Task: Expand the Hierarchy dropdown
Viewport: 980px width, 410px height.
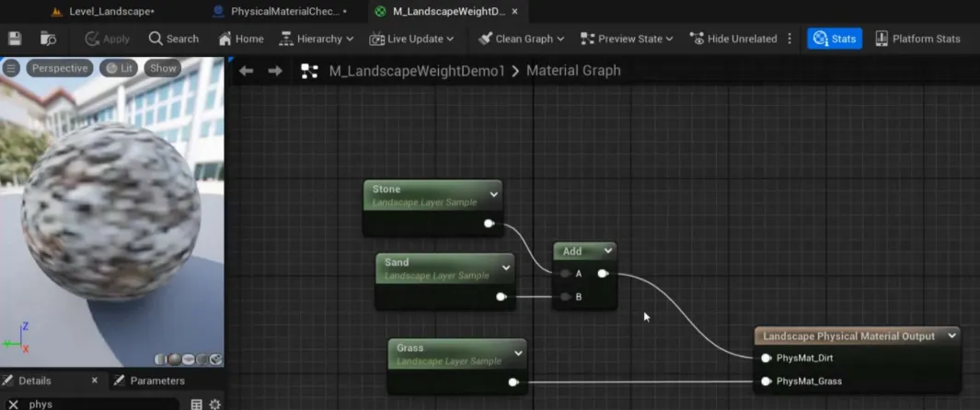Action: click(x=316, y=39)
